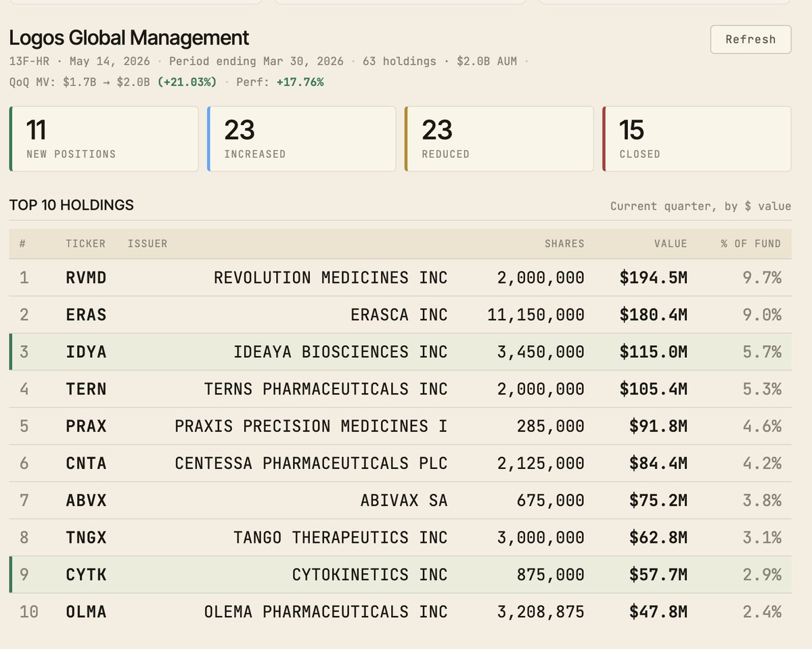This screenshot has width=812, height=649.
Task: Click the 285,000 shares cell
Action: click(551, 426)
